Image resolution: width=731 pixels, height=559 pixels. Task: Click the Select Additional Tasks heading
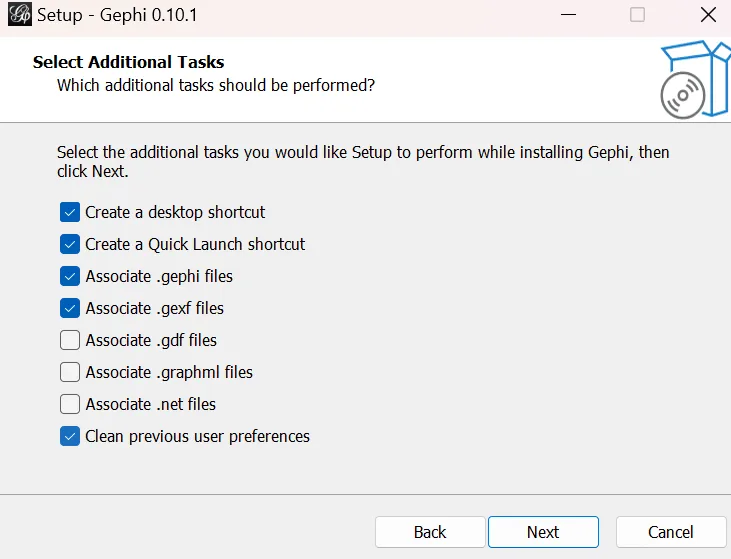click(x=128, y=62)
